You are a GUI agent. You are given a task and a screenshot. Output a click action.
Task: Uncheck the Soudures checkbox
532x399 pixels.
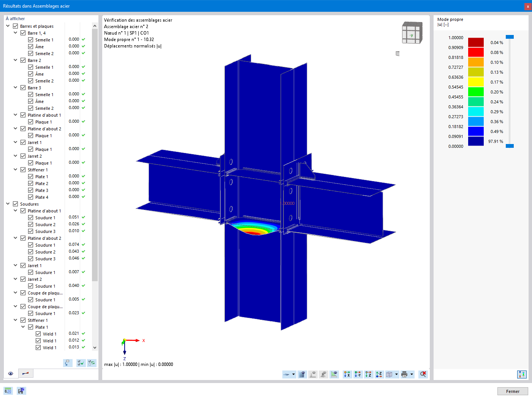click(16, 204)
